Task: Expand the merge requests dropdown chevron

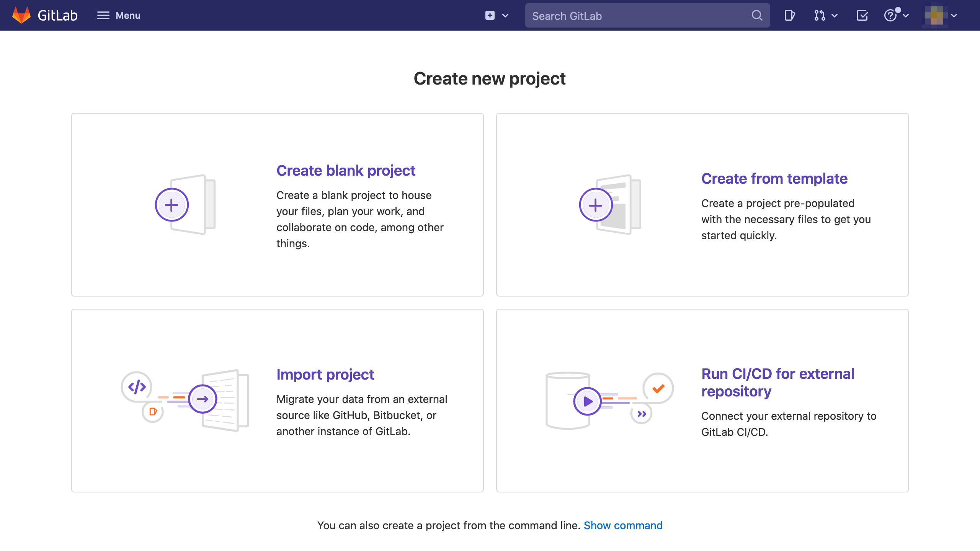Action: pyautogui.click(x=835, y=16)
